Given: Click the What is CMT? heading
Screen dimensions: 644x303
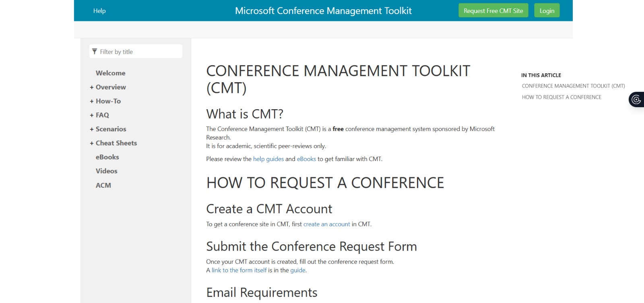Looking at the screenshot, I should 245,114.
